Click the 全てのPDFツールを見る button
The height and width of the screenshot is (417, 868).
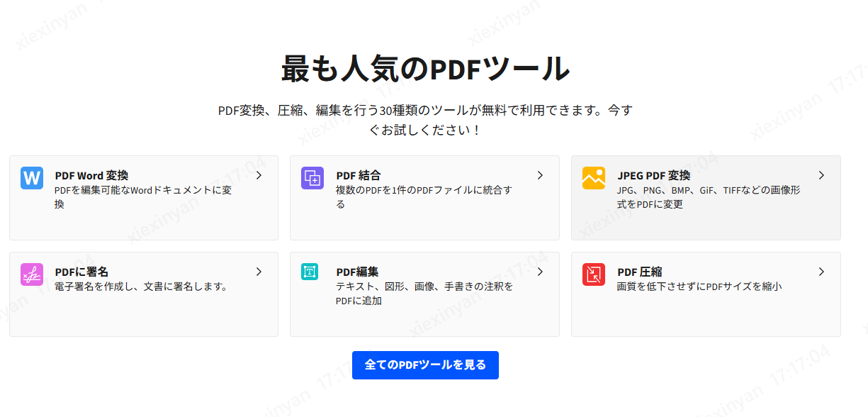[x=425, y=365]
